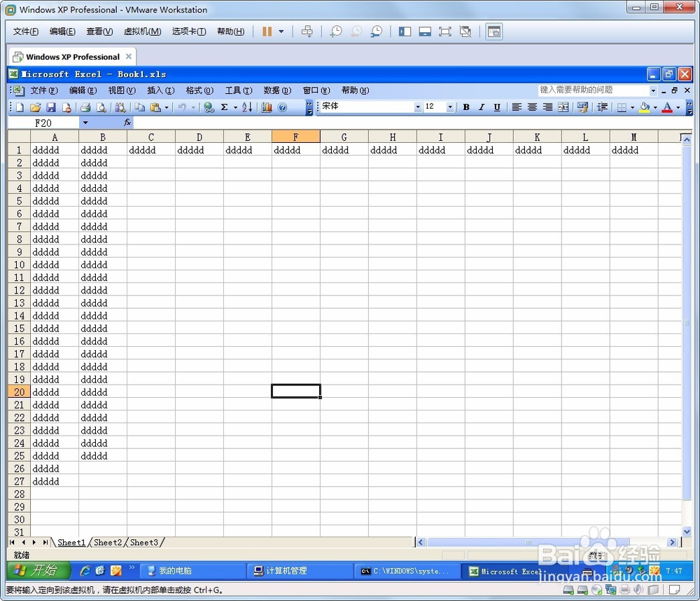Click the Windows 开始 Start button

(38, 571)
